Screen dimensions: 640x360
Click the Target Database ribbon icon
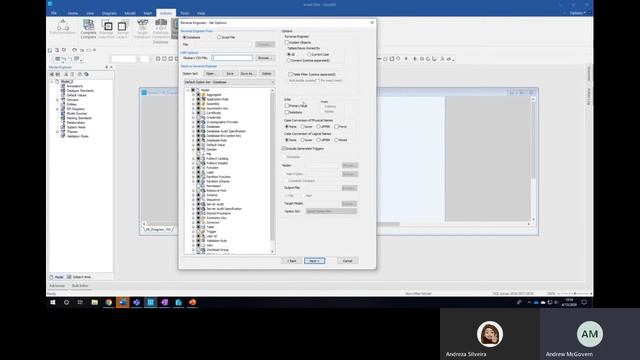point(142,29)
